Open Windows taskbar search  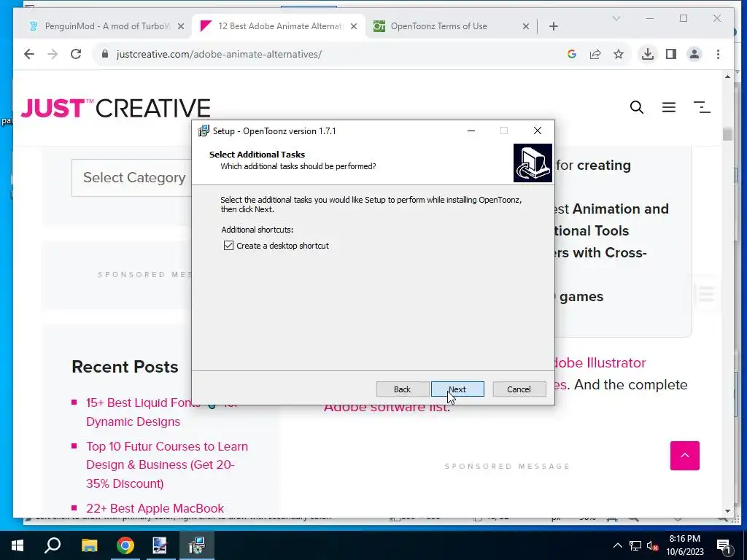[53, 545]
